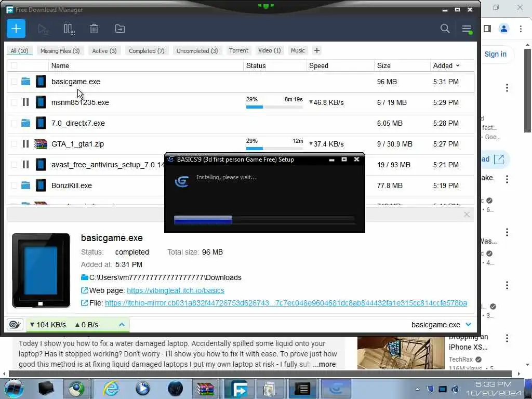Open the hamburger main menu
This screenshot has height=399, width=532.
[467, 29]
